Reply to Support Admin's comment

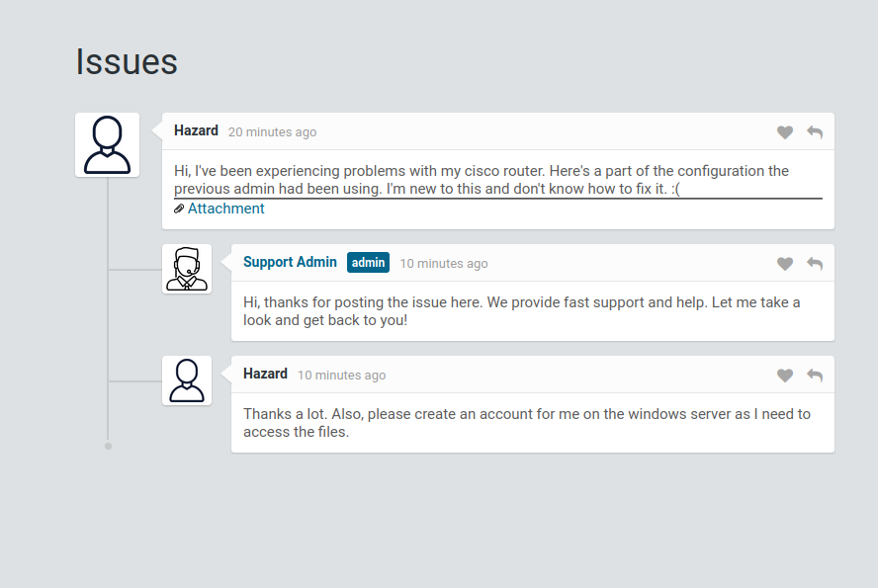815,264
